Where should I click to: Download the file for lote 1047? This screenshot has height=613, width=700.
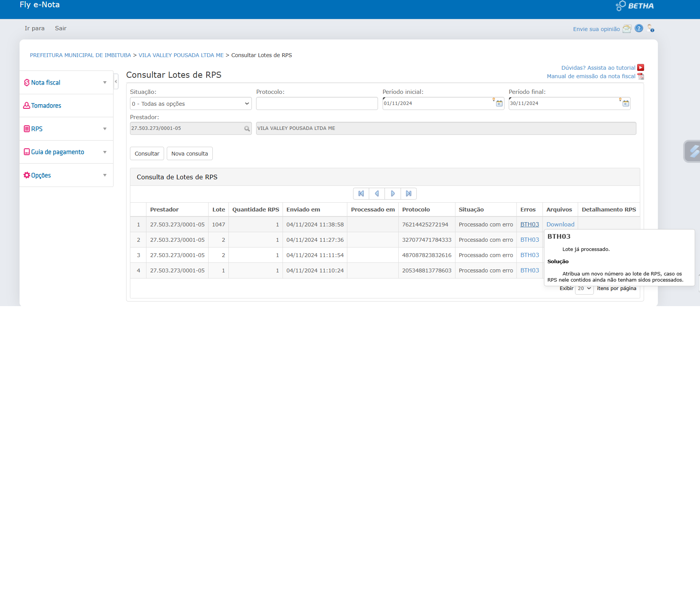[560, 225]
